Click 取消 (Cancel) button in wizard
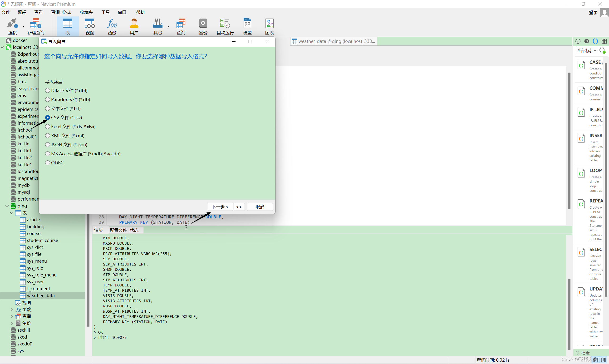 pyautogui.click(x=260, y=207)
